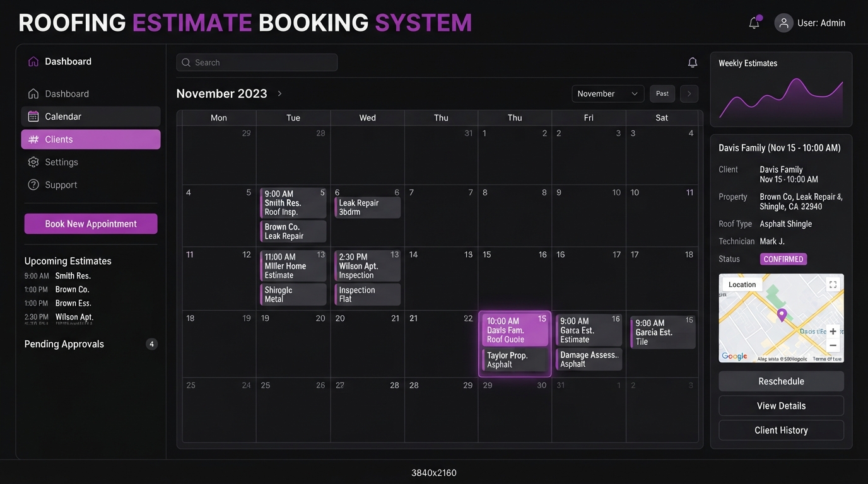
Task: Expand the map to fullscreen
Action: pos(833,284)
